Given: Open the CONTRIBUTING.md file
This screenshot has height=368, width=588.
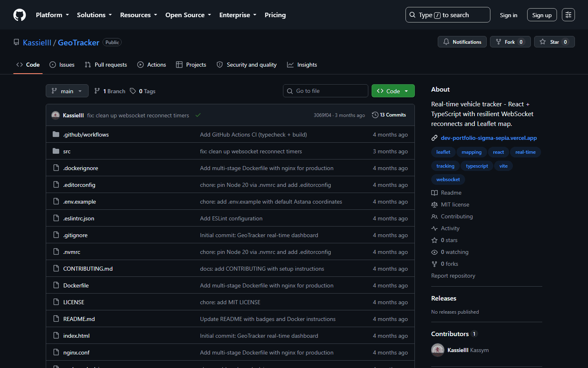Looking at the screenshot, I should (88, 269).
